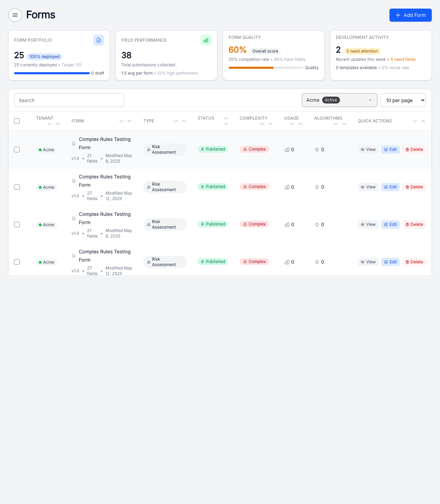Check the first Complex Rules Testing Form row
440x504 pixels.
[17, 150]
